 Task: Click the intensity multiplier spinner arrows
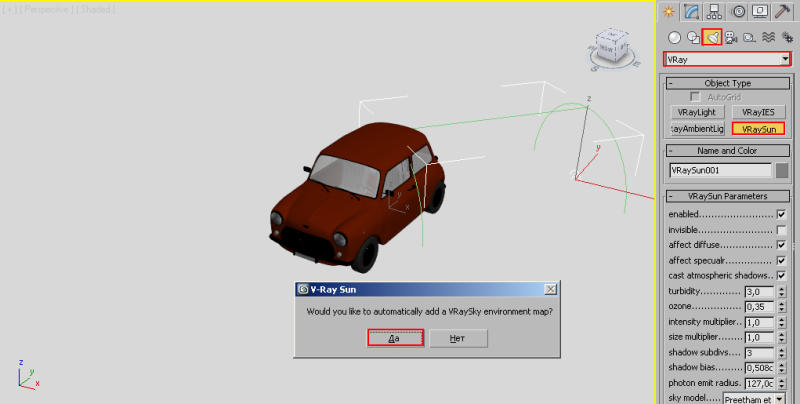point(782,322)
